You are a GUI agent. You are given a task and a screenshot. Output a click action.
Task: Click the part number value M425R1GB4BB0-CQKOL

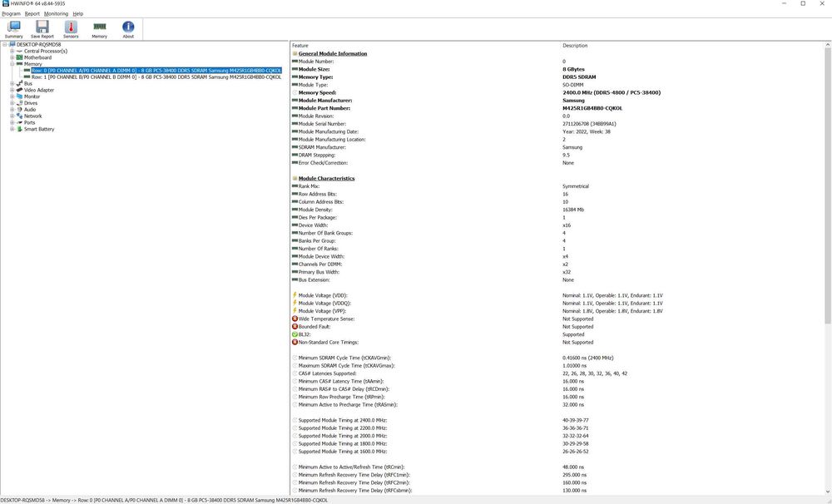tap(592, 108)
